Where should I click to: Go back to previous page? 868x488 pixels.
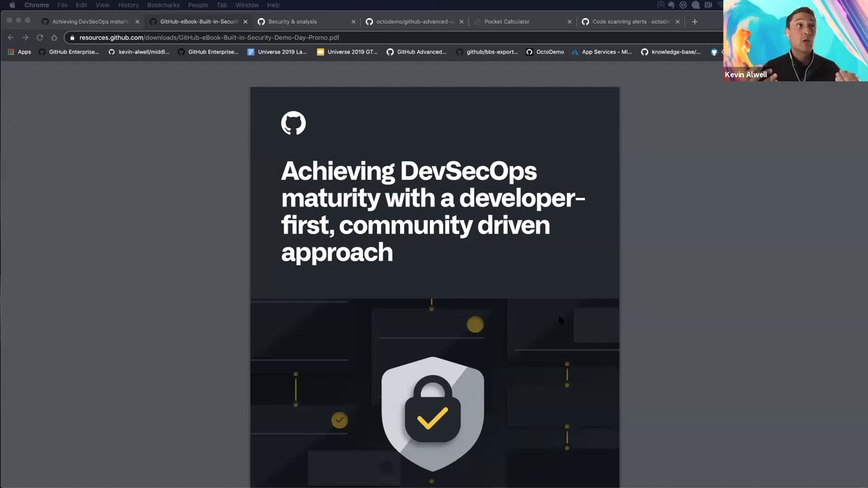pos(11,37)
